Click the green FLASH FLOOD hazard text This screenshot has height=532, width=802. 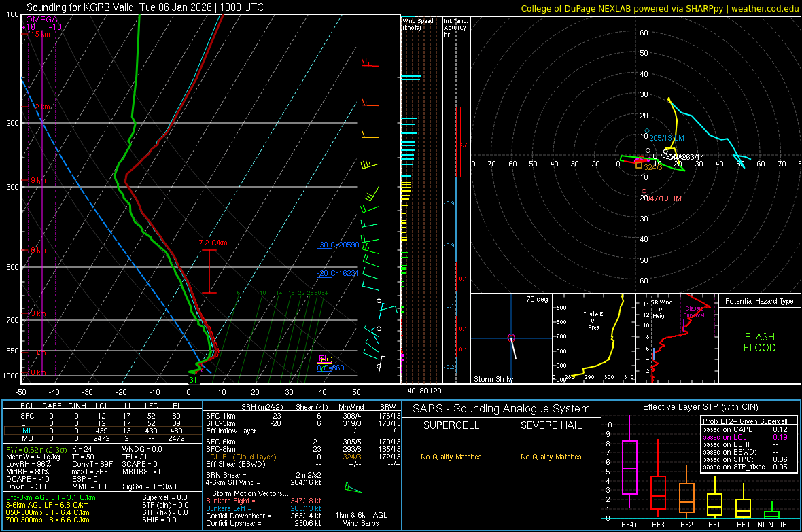coord(760,342)
